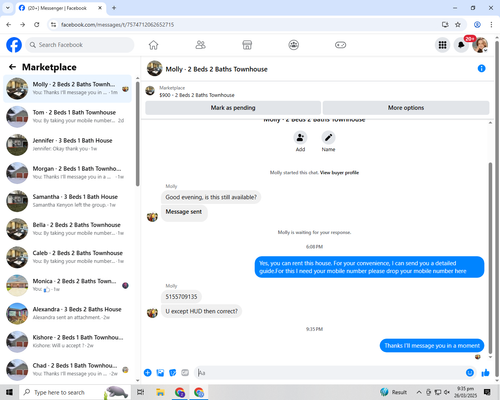This screenshot has height=400, width=500.
Task: Open the nine-dot Menu grid icon
Action: (x=442, y=45)
